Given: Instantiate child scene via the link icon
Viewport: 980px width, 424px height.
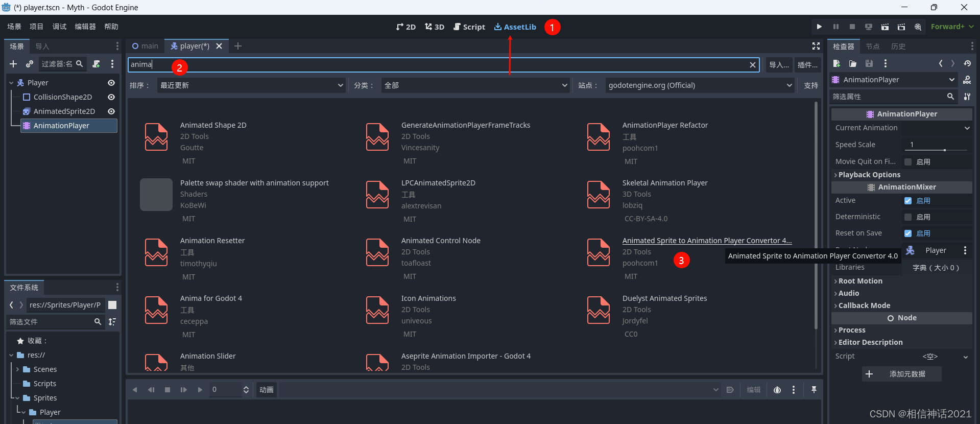Looking at the screenshot, I should pyautogui.click(x=30, y=64).
